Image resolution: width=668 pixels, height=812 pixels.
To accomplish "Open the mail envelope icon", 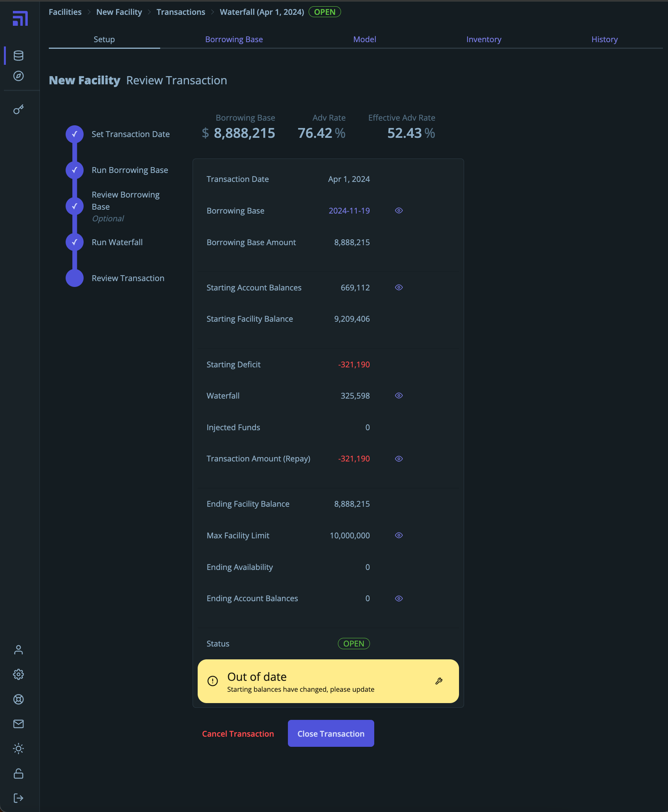I will pos(18,724).
